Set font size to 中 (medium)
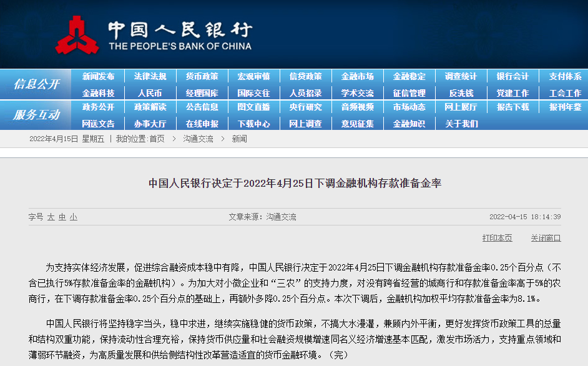The width and height of the screenshot is (588, 366). (x=62, y=217)
